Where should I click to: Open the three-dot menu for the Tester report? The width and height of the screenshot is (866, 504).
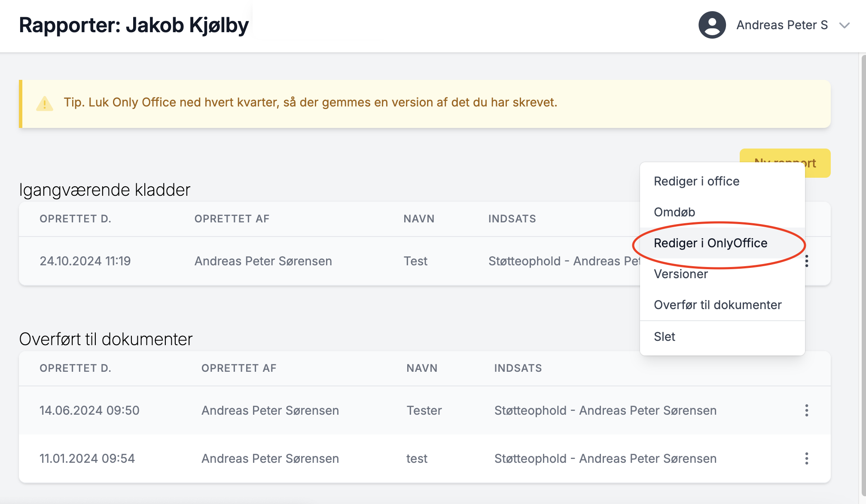coord(806,410)
